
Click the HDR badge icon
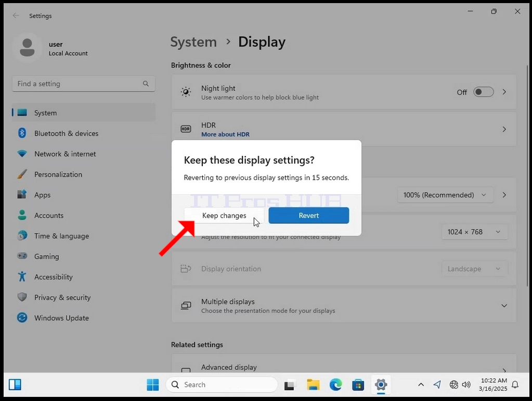point(186,129)
